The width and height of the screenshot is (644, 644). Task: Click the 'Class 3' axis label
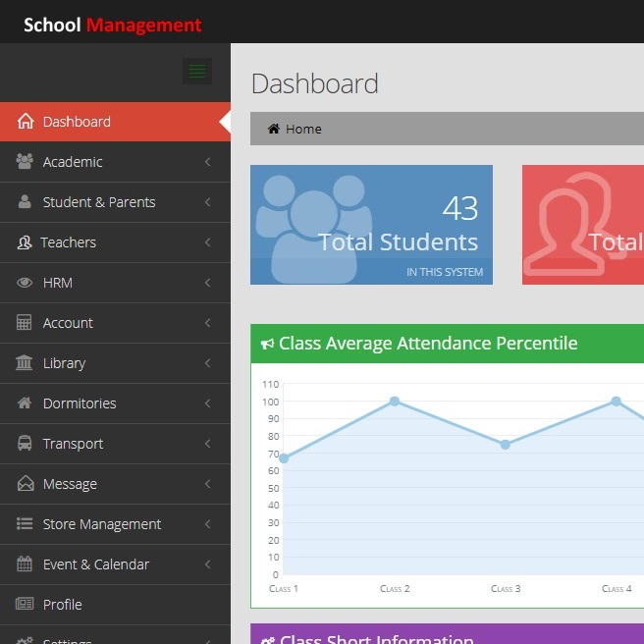pos(506,589)
